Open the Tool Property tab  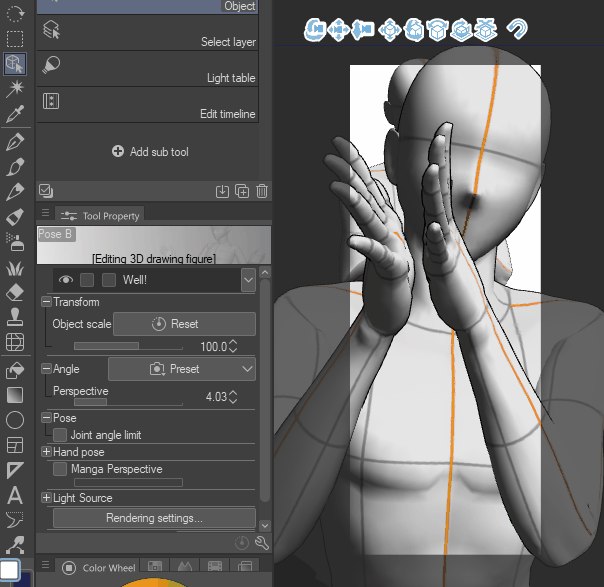click(x=100, y=216)
